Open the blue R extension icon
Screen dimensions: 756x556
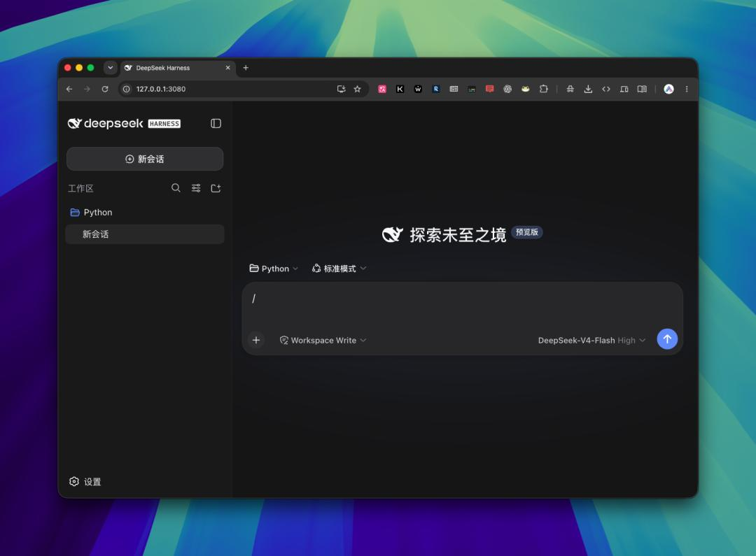coord(436,89)
